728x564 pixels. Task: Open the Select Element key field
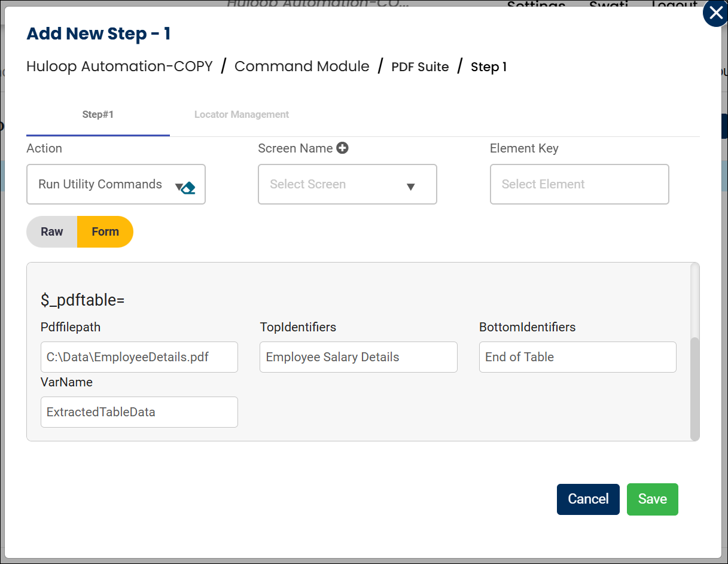[579, 184]
